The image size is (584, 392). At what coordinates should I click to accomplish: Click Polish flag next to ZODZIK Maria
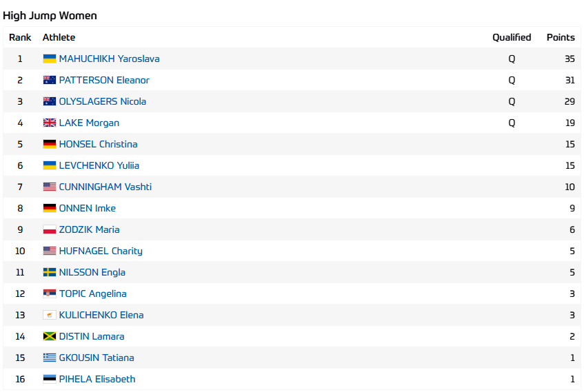49,230
